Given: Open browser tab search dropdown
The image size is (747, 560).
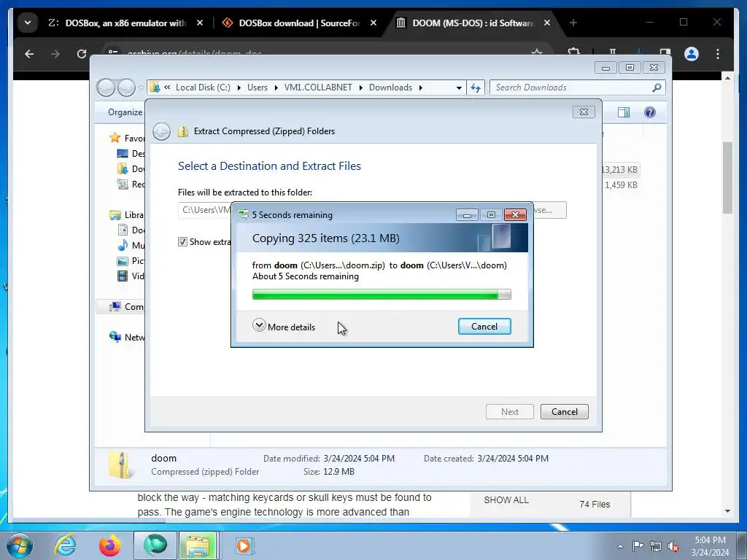Looking at the screenshot, I should point(28,23).
